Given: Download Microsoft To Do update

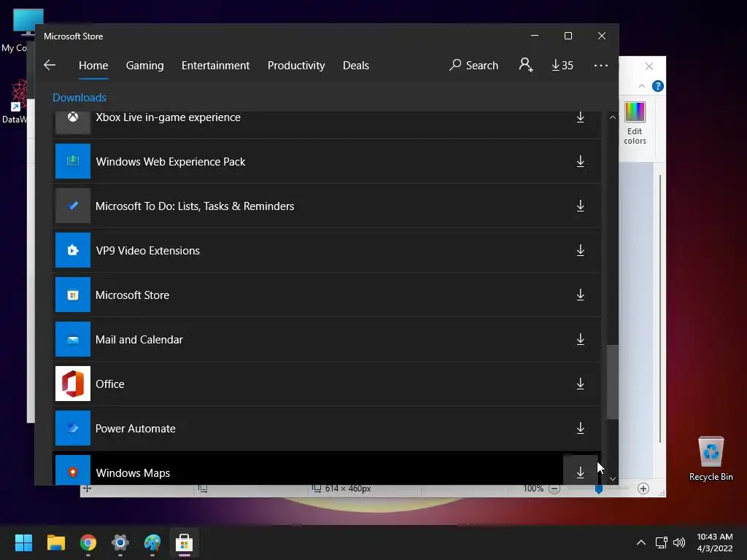Looking at the screenshot, I should [580, 206].
